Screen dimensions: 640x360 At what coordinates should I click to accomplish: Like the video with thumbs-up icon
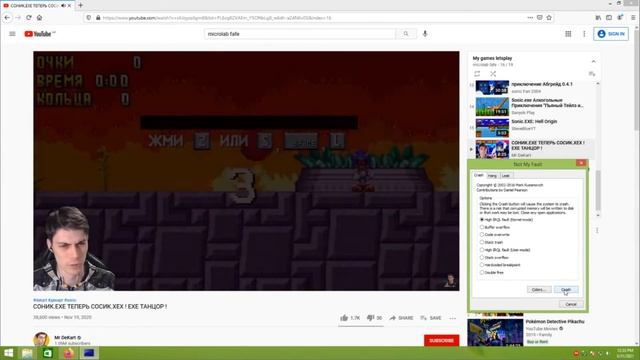click(344, 318)
